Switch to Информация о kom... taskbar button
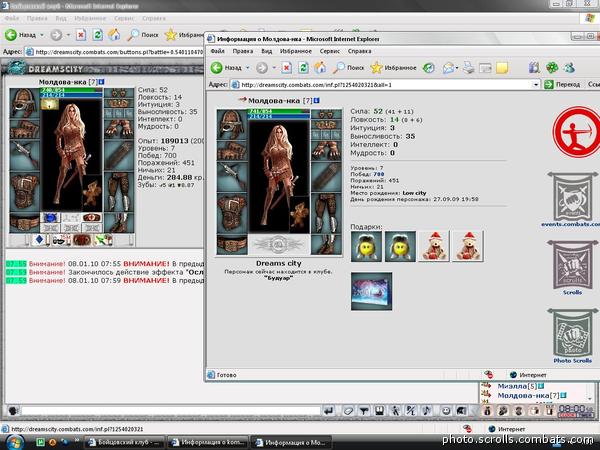Screen dimensions: 600x450 (207, 442)
